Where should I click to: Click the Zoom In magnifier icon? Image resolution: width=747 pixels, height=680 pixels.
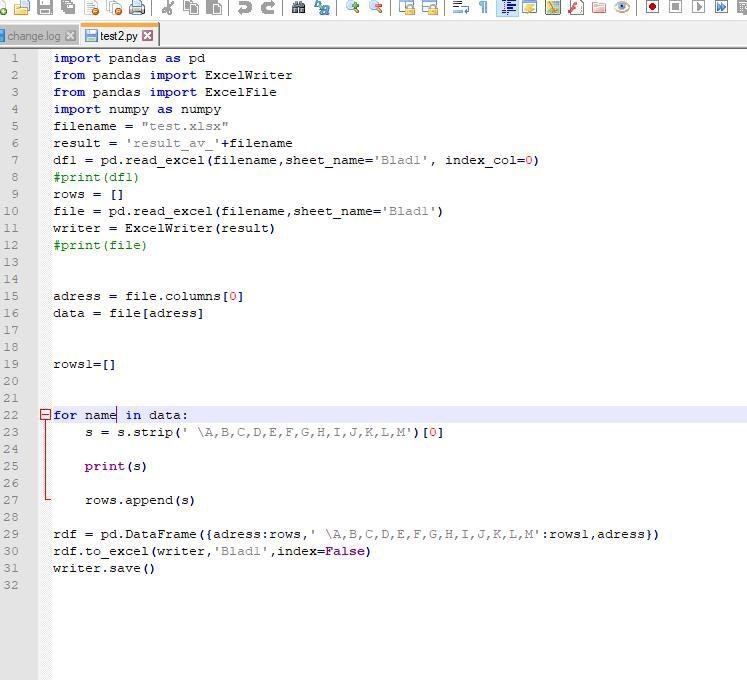point(352,7)
